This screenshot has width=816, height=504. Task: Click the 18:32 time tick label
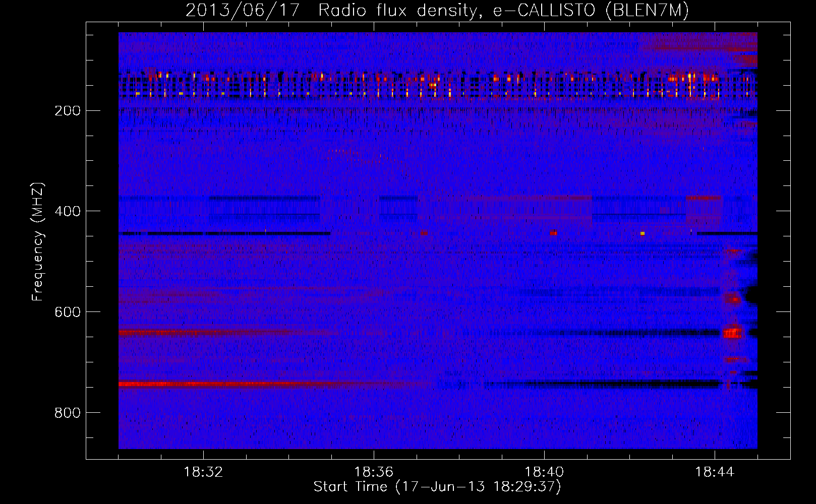(x=203, y=472)
